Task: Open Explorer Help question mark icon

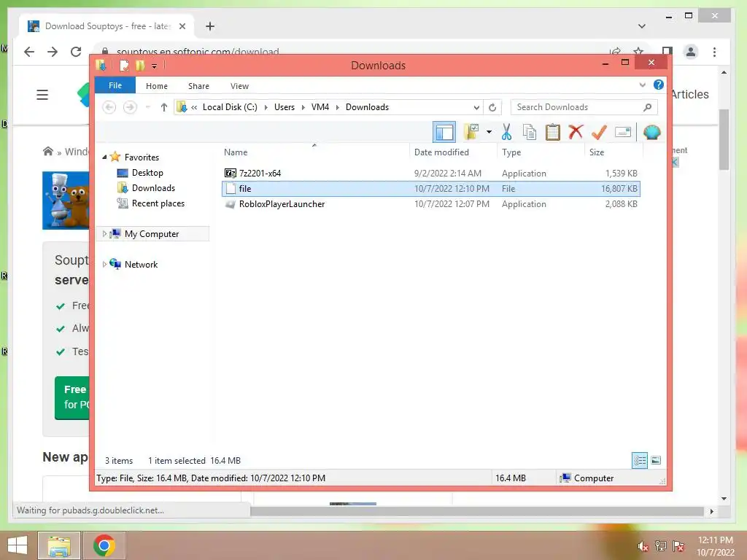Action: tap(659, 85)
